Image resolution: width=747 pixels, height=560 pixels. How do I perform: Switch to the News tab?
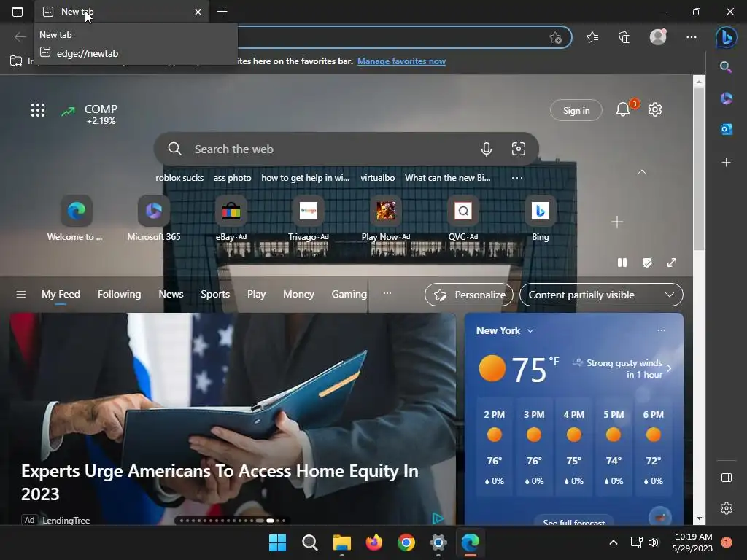pos(171,295)
